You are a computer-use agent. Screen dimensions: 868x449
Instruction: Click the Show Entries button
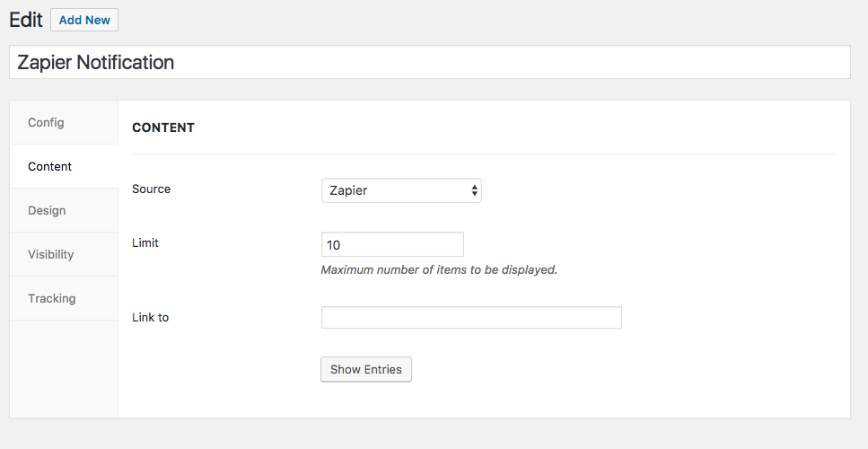(x=366, y=369)
